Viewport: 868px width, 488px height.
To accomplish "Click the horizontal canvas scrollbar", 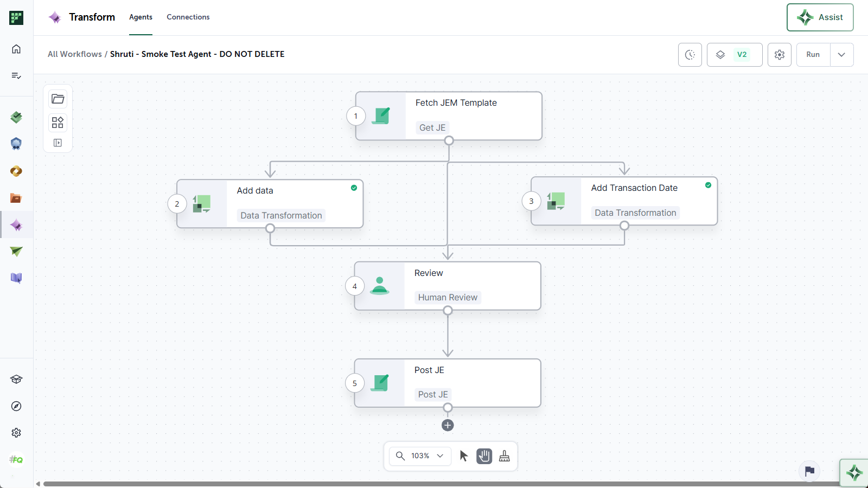I will (x=442, y=484).
